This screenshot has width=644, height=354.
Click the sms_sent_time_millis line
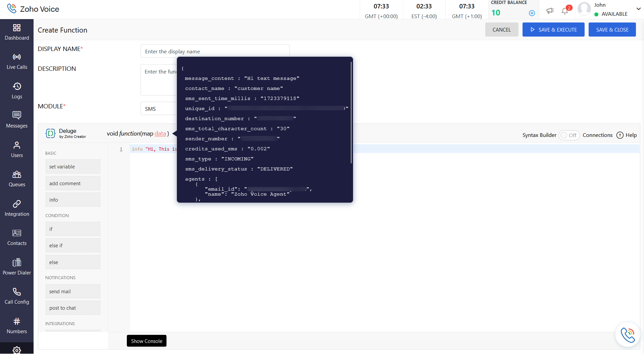coord(242,99)
